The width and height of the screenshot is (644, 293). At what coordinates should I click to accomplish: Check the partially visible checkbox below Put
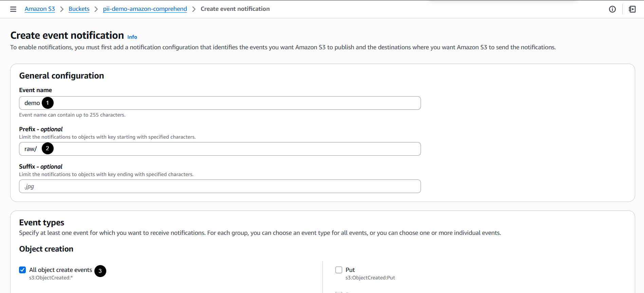click(x=339, y=292)
